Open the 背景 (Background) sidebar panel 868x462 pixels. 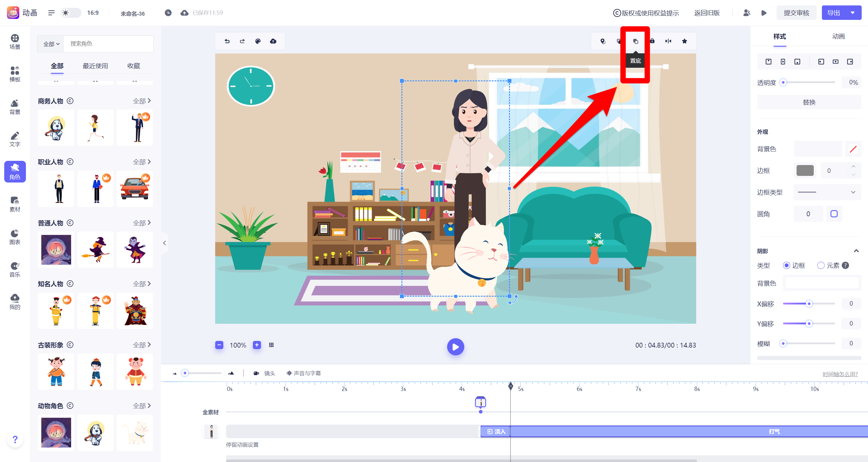click(x=15, y=107)
